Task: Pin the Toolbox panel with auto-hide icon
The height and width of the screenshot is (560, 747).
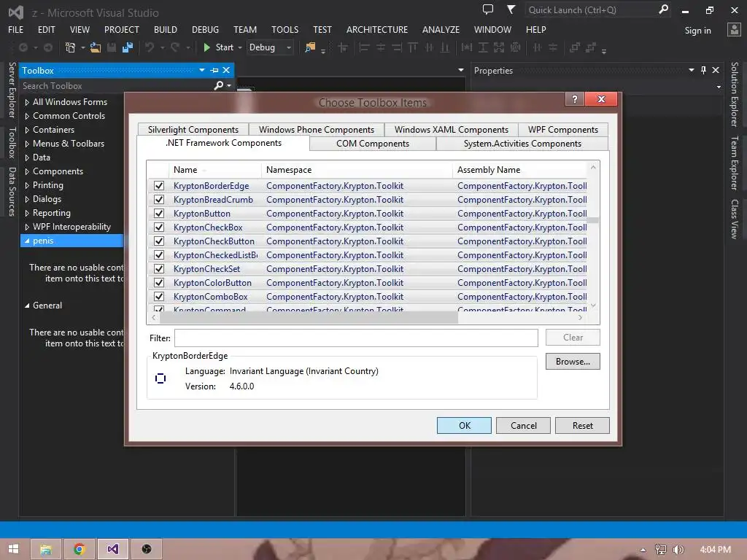Action: coord(214,71)
